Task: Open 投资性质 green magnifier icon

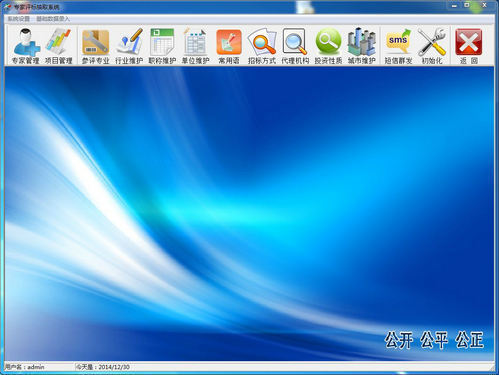Action: click(x=328, y=46)
